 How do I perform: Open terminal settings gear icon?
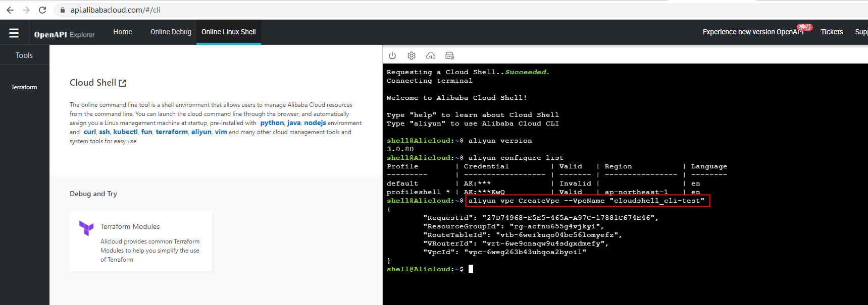pos(412,55)
